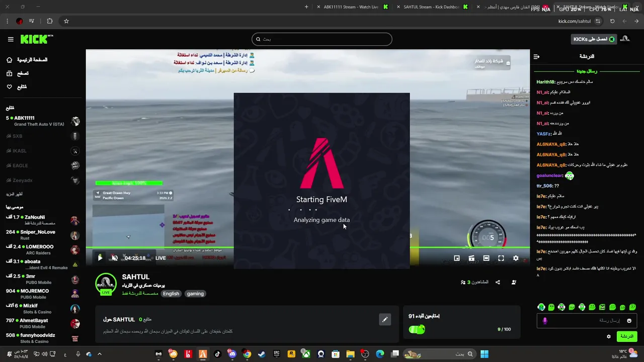Click the purple microphone icon in the chat input
The height and width of the screenshot is (362, 644).
545,321
